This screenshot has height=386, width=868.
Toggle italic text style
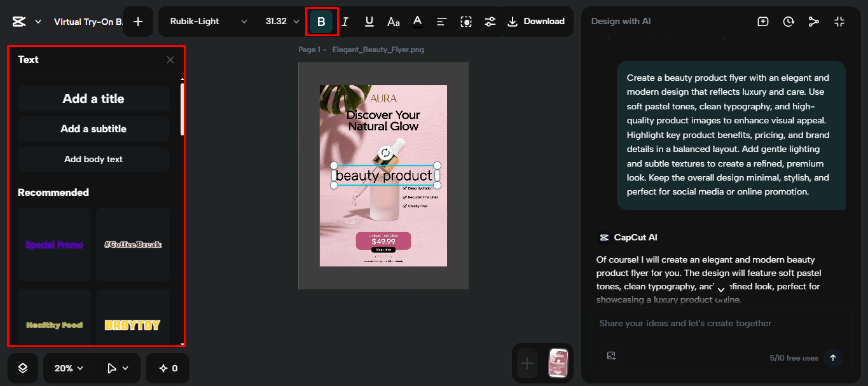pos(345,22)
